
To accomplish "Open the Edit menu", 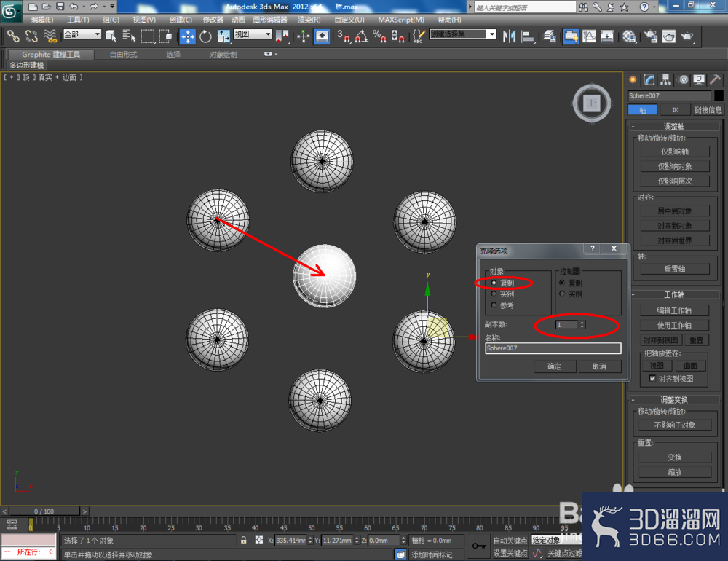I will tap(41, 20).
